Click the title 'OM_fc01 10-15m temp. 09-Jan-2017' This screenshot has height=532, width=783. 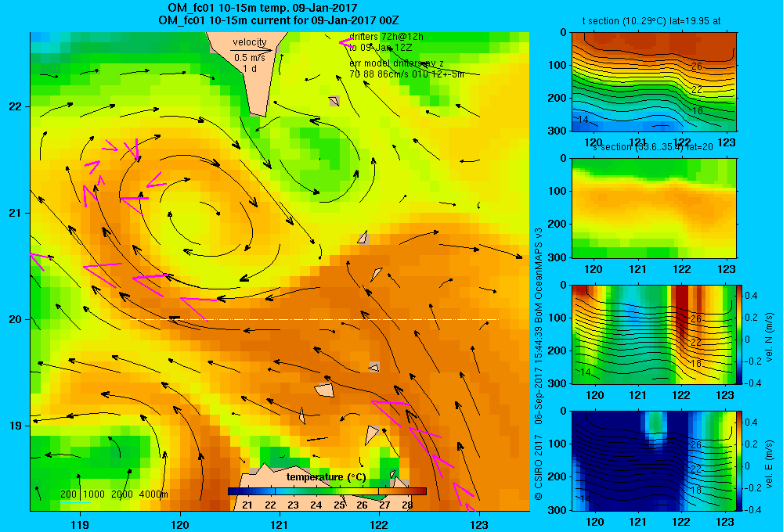coord(262,9)
